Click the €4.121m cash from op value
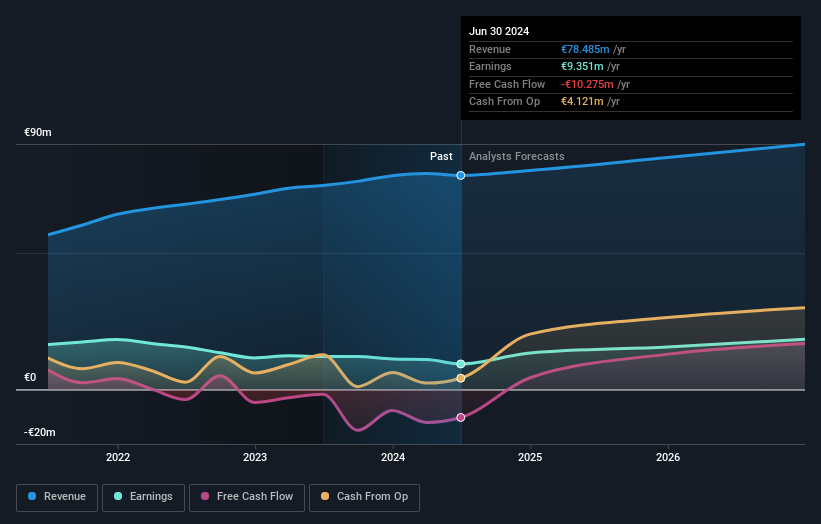The height and width of the screenshot is (524, 821). pos(582,102)
